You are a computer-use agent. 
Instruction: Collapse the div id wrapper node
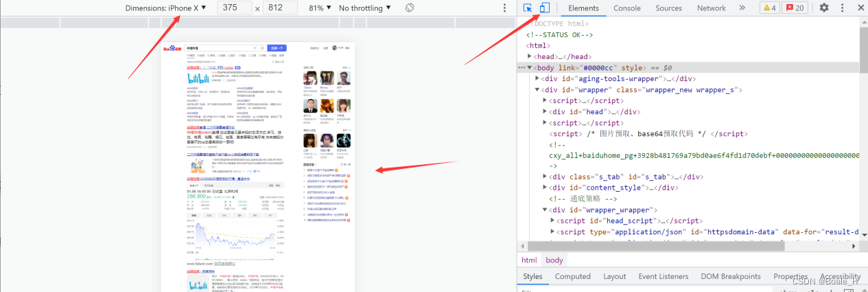(x=537, y=89)
